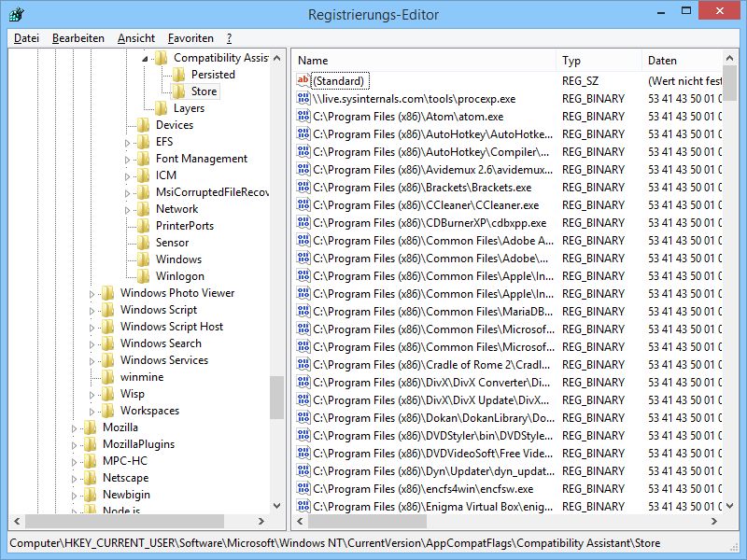Select the Newbigin key
The image size is (747, 560).
coord(126,495)
